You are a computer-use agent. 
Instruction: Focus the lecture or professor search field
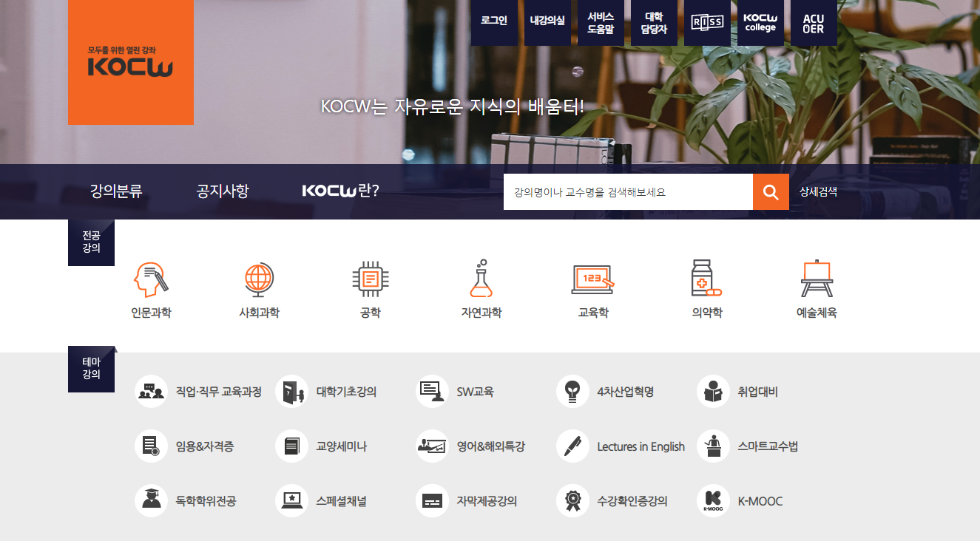pyautogui.click(x=628, y=192)
